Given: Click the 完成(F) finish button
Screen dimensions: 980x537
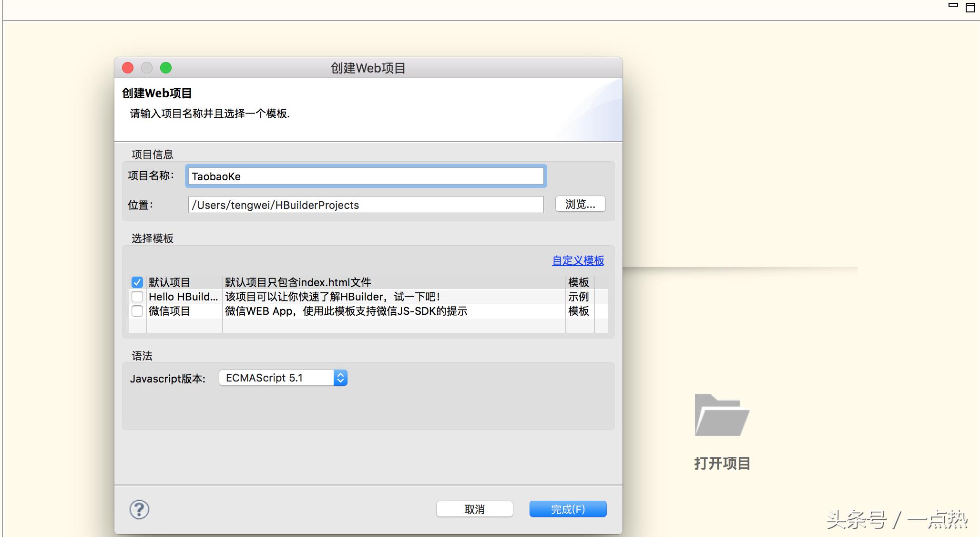Looking at the screenshot, I should tap(568, 509).
